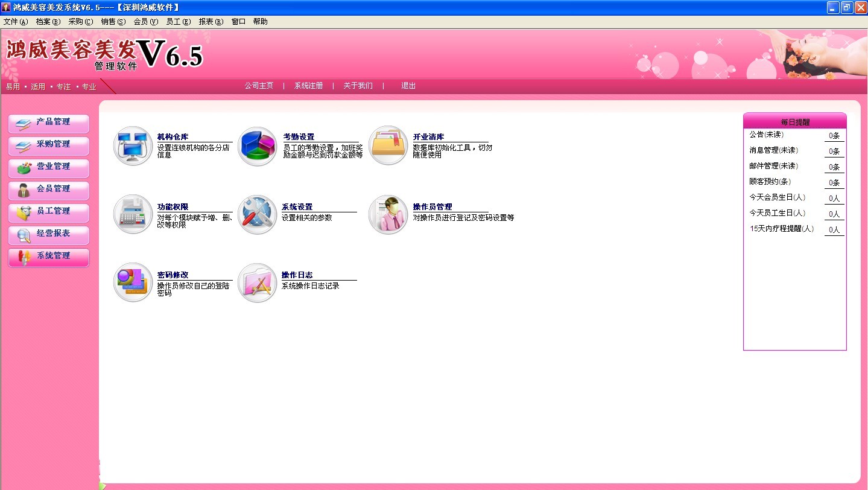Click the 顾客预约 count in daily reminders

click(x=834, y=183)
